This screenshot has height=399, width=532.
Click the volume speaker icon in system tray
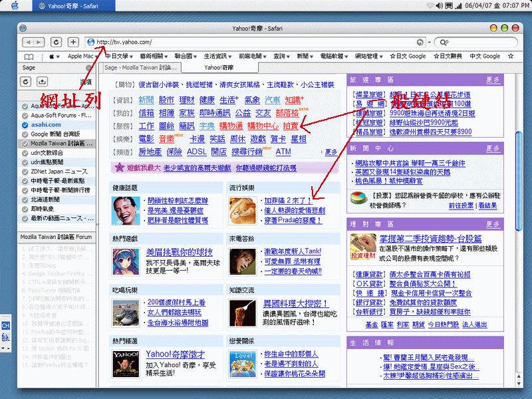440,5
